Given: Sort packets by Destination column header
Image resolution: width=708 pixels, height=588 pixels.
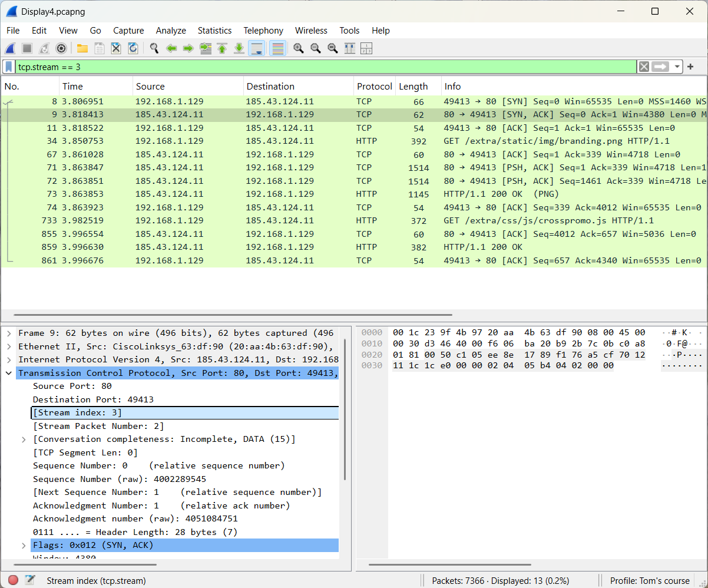Looking at the screenshot, I should (x=298, y=86).
